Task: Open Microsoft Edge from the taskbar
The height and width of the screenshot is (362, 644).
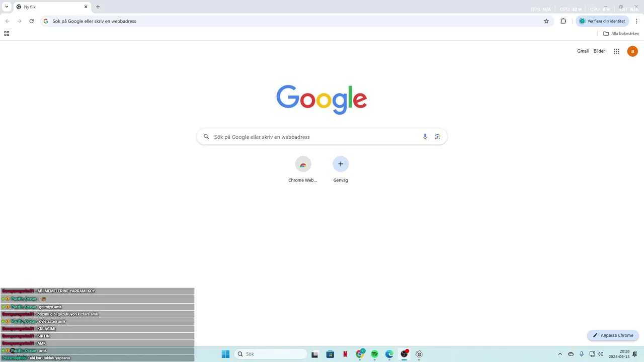Action: click(x=389, y=354)
